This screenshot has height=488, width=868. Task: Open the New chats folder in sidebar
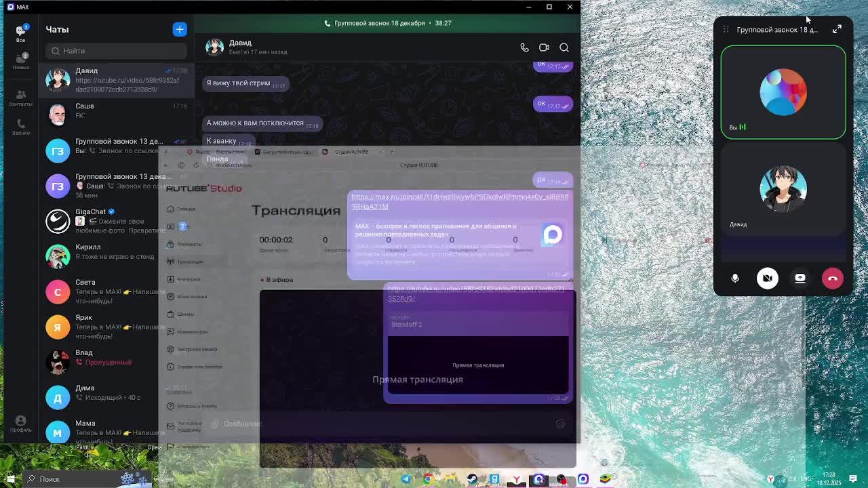[x=20, y=61]
